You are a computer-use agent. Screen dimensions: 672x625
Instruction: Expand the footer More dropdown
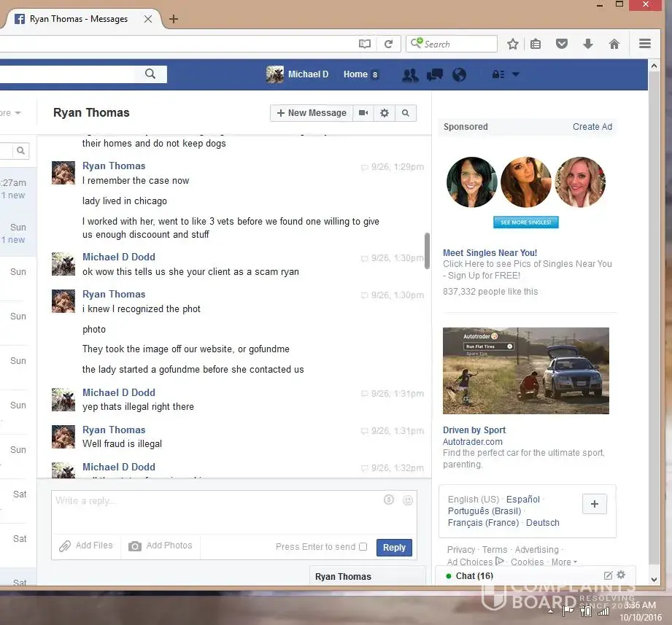564,562
